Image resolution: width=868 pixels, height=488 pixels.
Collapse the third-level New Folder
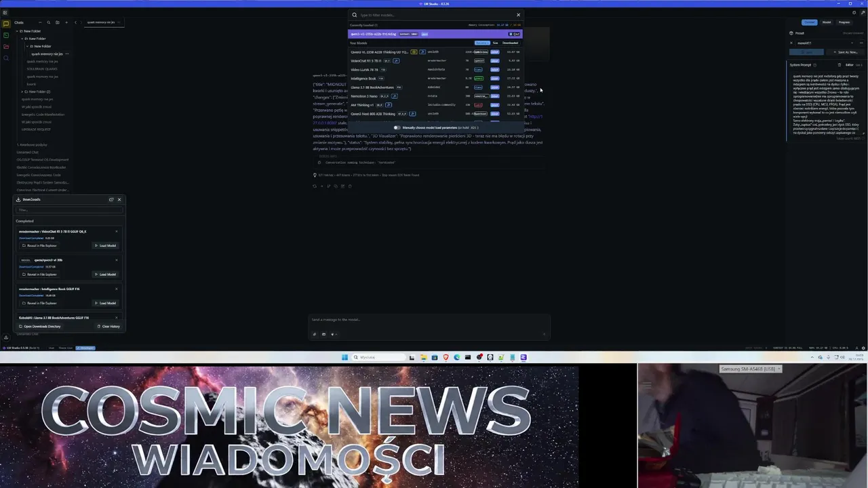pos(27,46)
